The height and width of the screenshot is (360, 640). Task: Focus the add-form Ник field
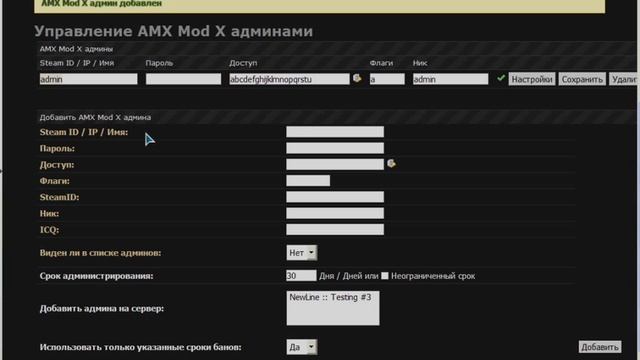coord(335,213)
